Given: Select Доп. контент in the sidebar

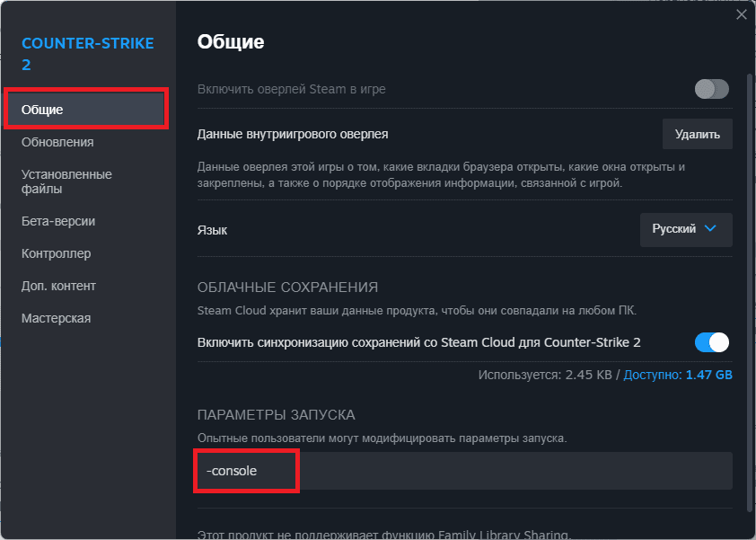Looking at the screenshot, I should [x=58, y=286].
